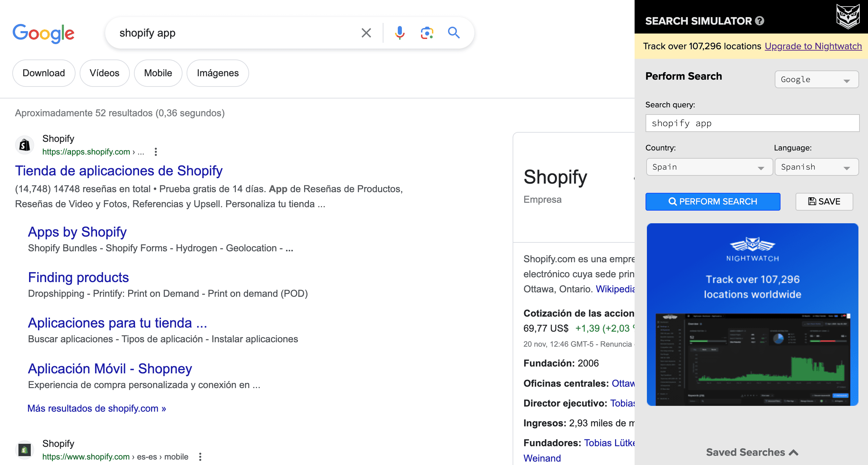Expand the Country dropdown set to Spain

[709, 167]
